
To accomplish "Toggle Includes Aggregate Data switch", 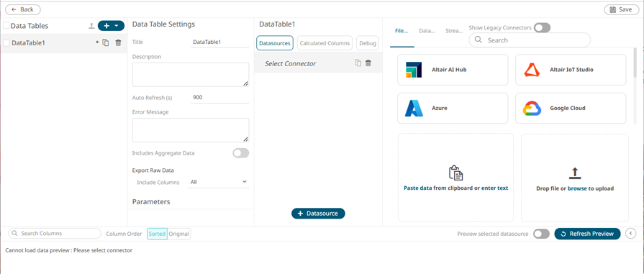I will [240, 153].
